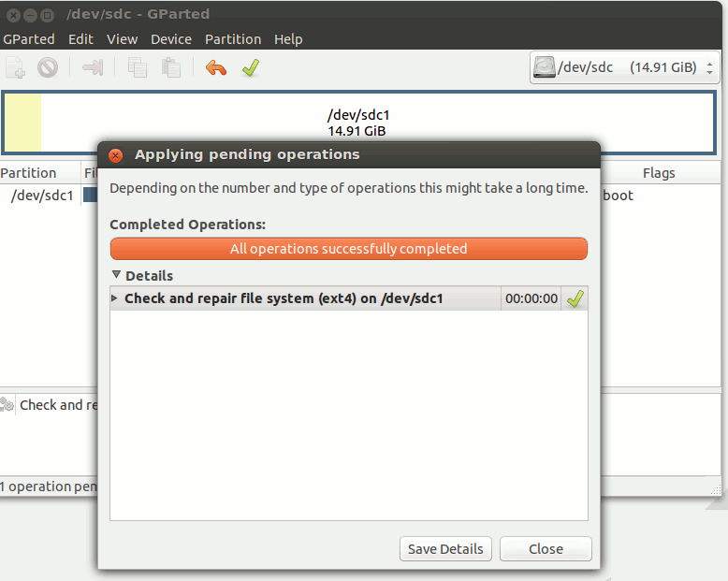Select the /dev/sdc1 row in partition list

[x=42, y=196]
